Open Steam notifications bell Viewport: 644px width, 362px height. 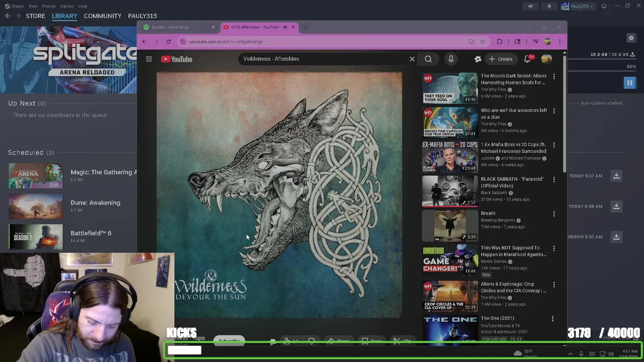(x=549, y=6)
